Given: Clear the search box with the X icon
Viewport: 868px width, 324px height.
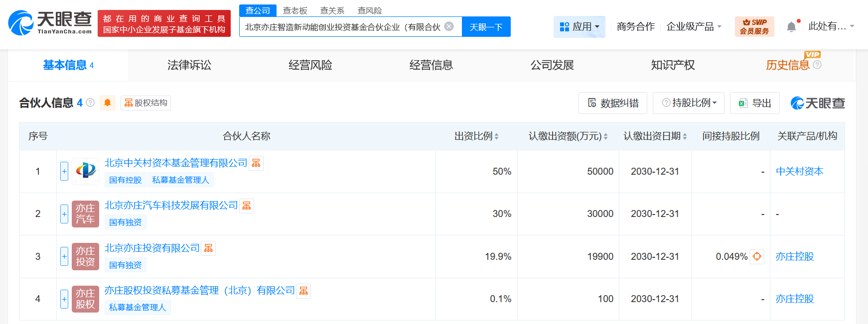Looking at the screenshot, I should click(x=449, y=26).
